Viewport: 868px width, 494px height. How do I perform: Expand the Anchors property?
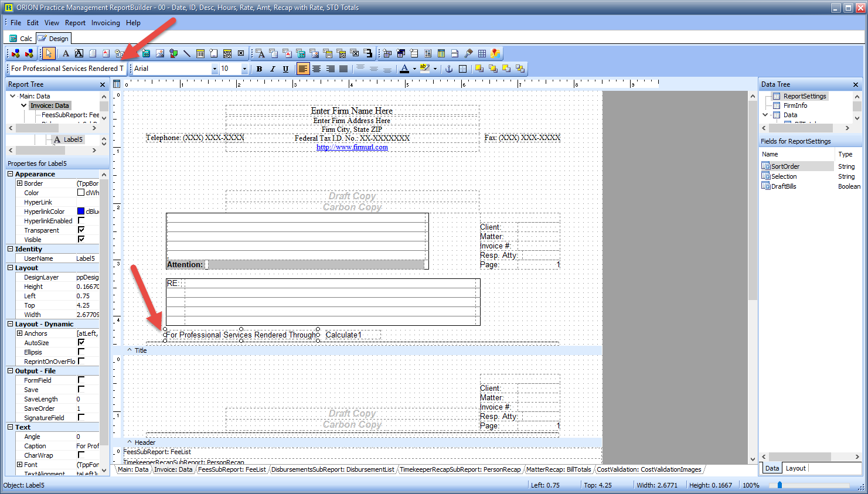19,333
